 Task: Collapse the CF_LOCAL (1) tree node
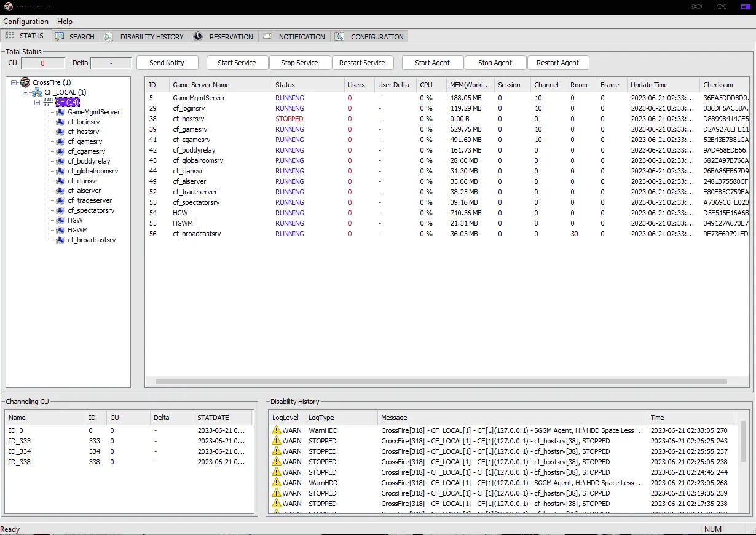[x=26, y=92]
